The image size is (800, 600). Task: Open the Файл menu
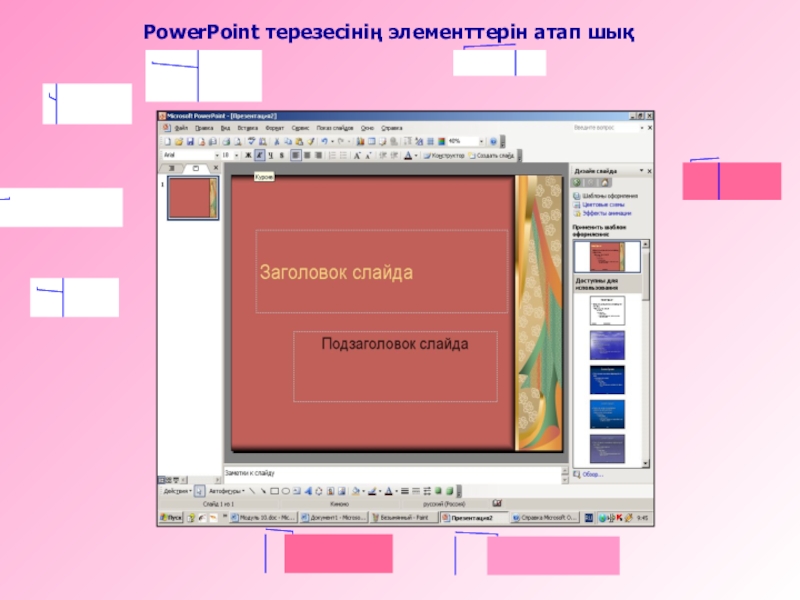pyautogui.click(x=181, y=128)
